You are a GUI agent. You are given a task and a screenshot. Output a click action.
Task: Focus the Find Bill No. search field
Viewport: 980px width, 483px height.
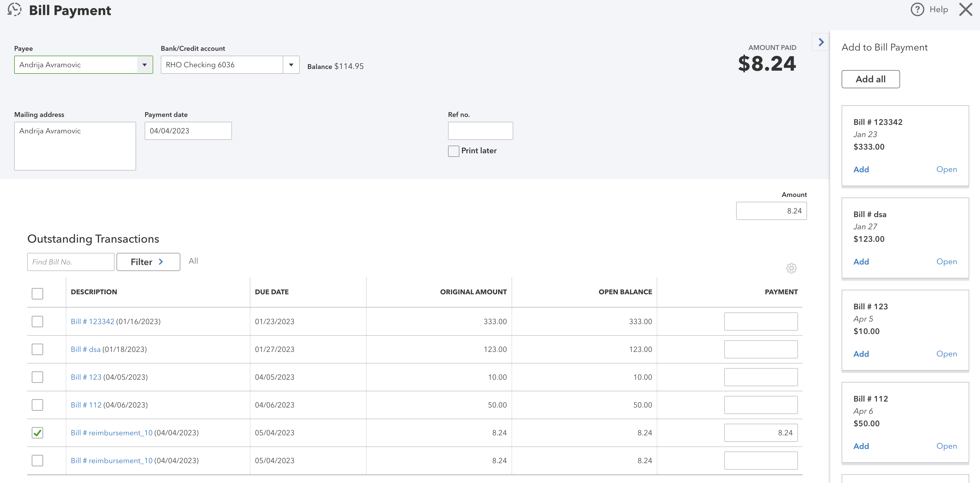click(x=71, y=262)
